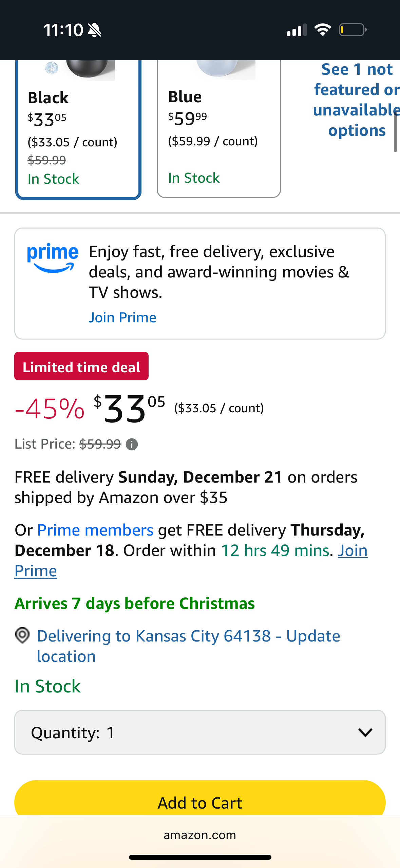The image size is (400, 868).
Task: Tap the cellular signal bars
Action: (x=297, y=30)
